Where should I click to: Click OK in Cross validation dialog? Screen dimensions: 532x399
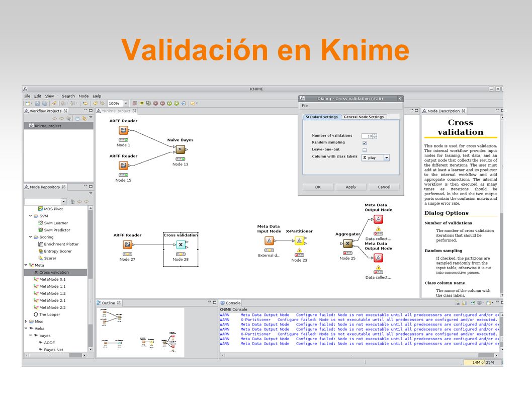[318, 187]
